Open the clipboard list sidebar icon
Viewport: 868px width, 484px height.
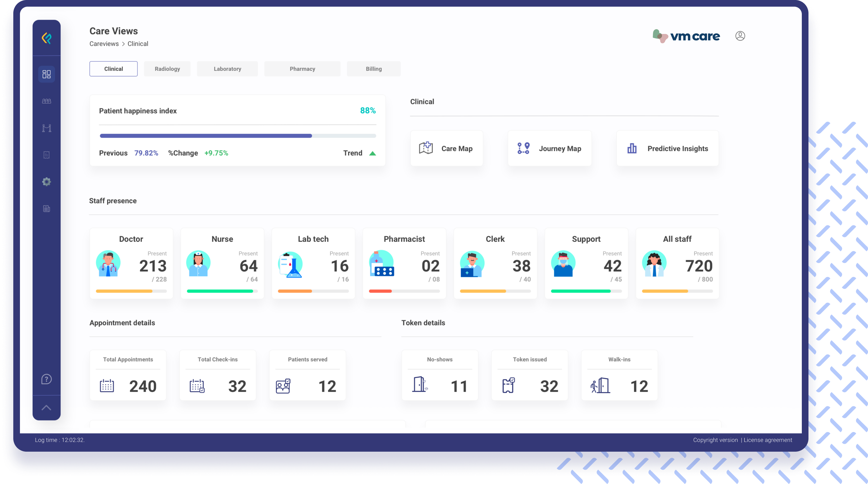click(47, 155)
